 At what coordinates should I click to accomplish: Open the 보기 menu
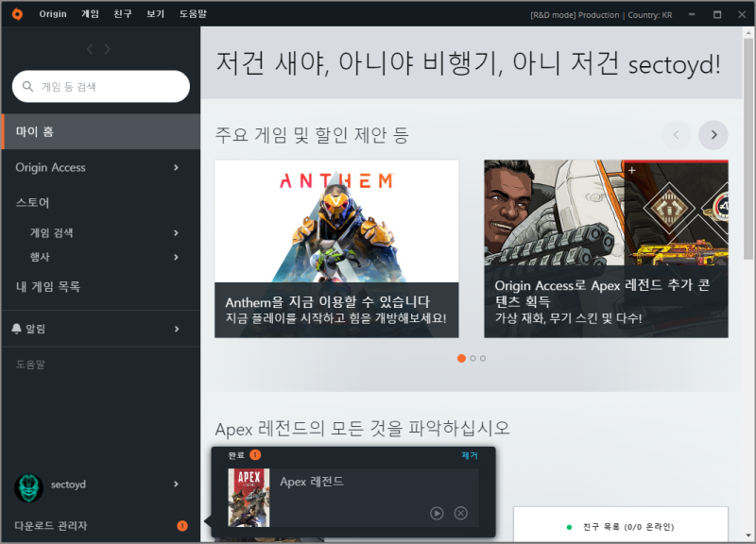tap(155, 14)
